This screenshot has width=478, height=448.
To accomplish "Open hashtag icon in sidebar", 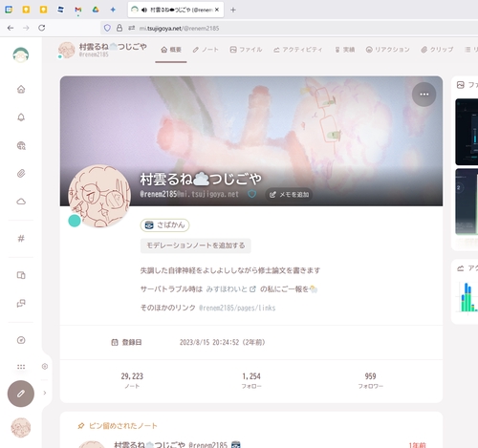I will tap(21, 239).
